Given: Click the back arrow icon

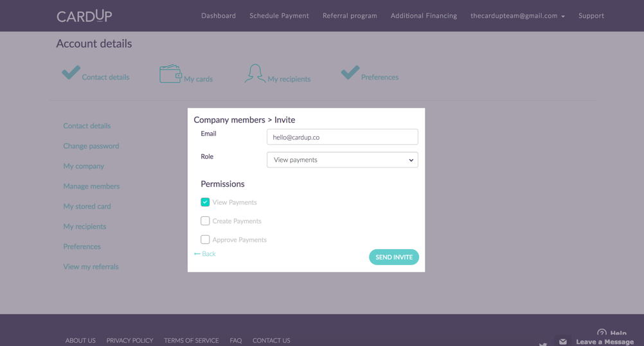Looking at the screenshot, I should point(197,254).
